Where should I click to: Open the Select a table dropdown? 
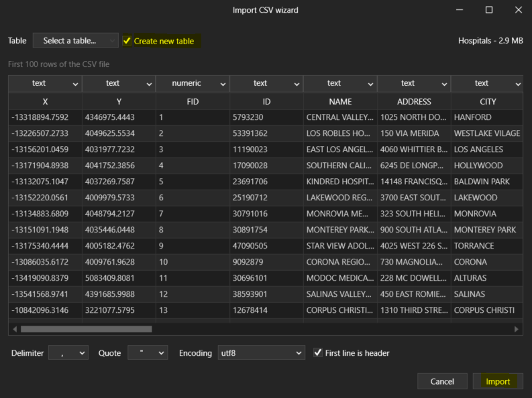click(75, 41)
